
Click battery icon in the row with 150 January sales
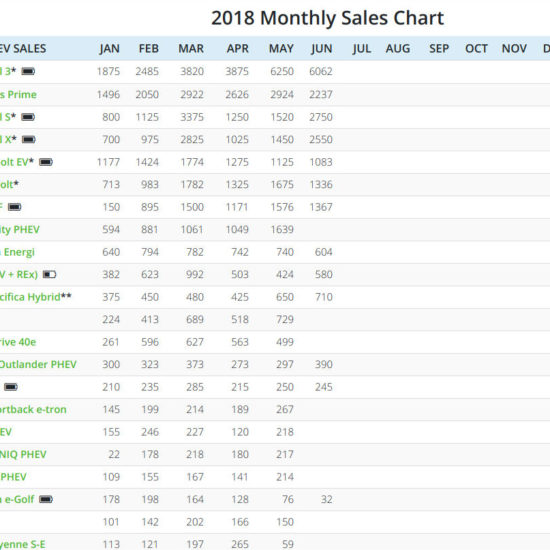pos(14,207)
